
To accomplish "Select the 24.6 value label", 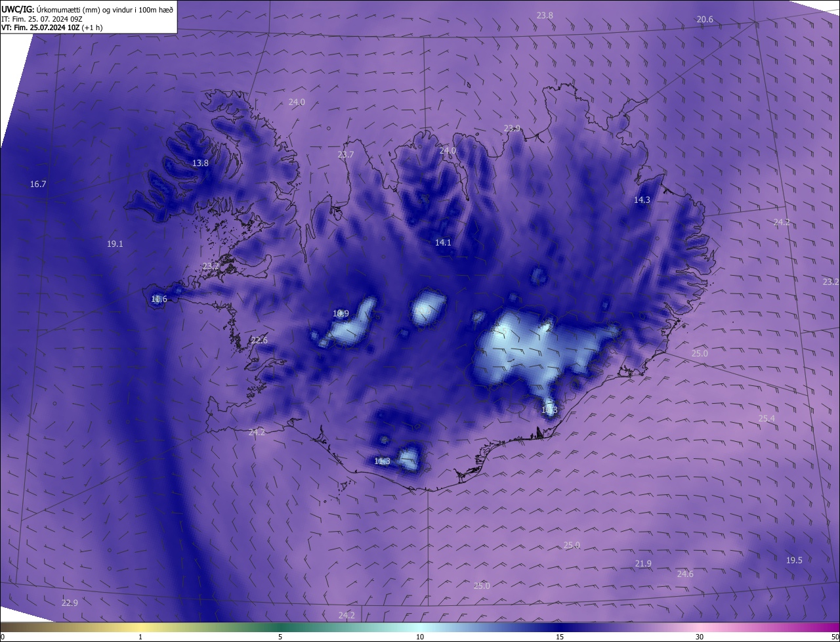I will coord(685,574).
